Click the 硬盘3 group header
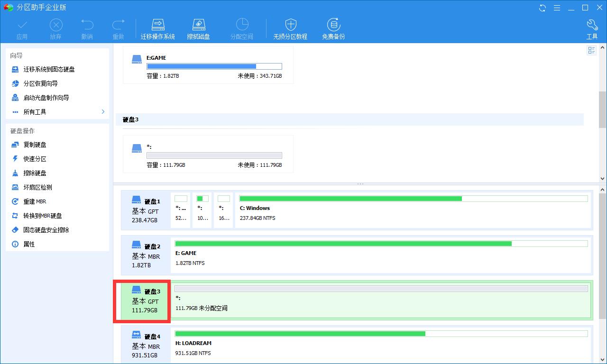Viewport: 607px width, 364px height. pyautogui.click(x=350, y=119)
